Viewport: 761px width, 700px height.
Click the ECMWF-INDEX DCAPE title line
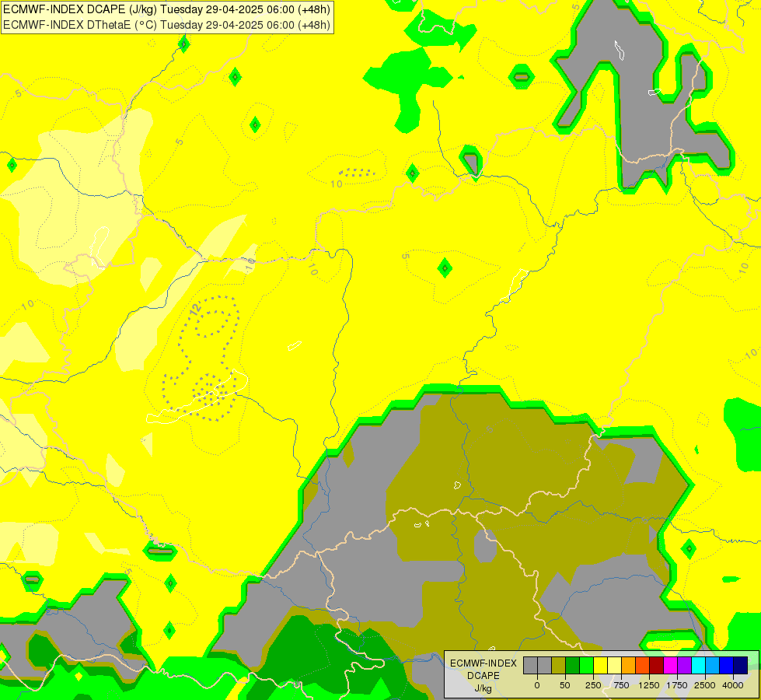click(166, 9)
